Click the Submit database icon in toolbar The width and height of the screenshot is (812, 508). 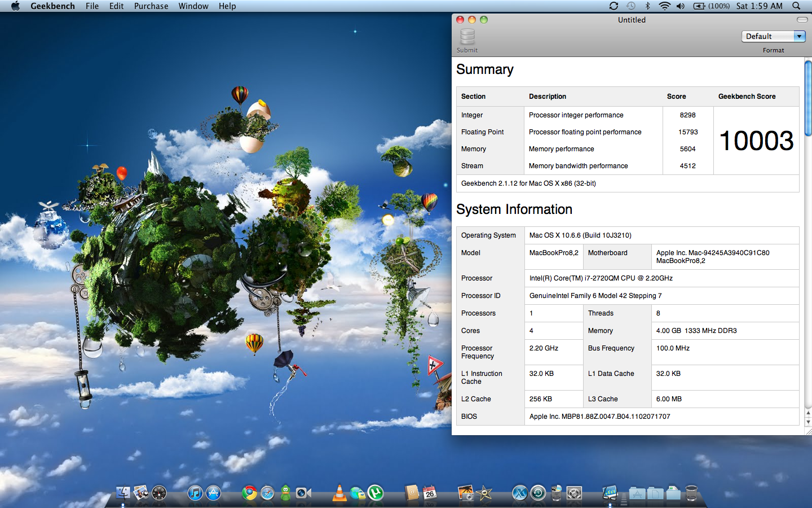pyautogui.click(x=467, y=37)
